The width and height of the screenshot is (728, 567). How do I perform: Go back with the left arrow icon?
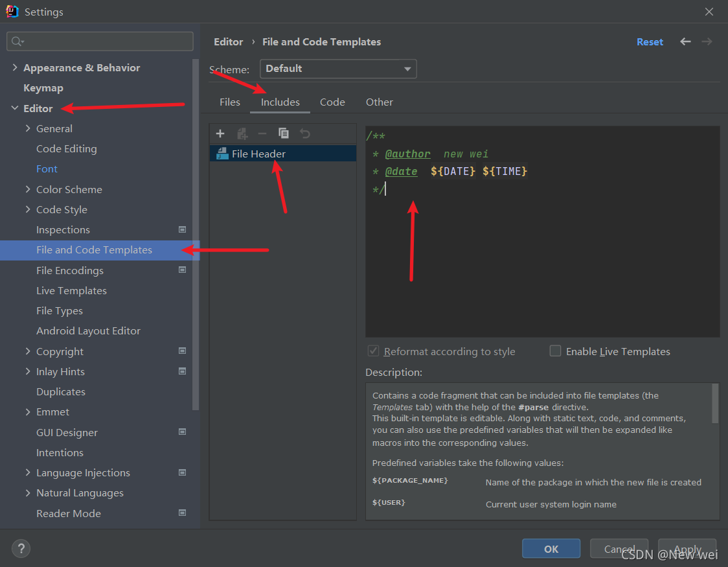point(685,41)
